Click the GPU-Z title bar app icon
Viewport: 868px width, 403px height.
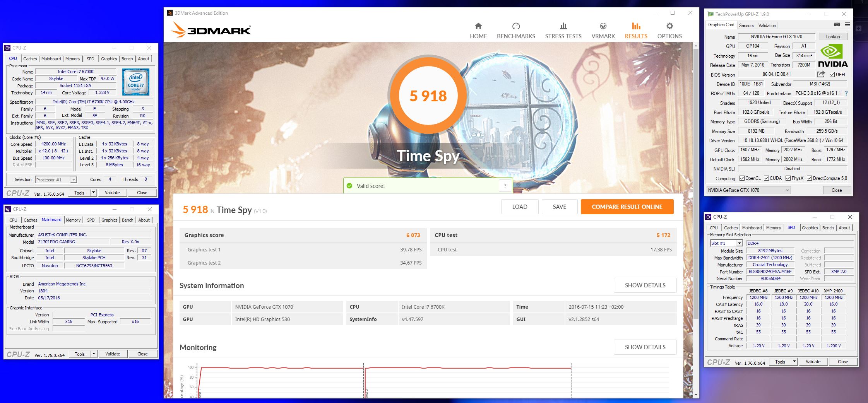[710, 14]
